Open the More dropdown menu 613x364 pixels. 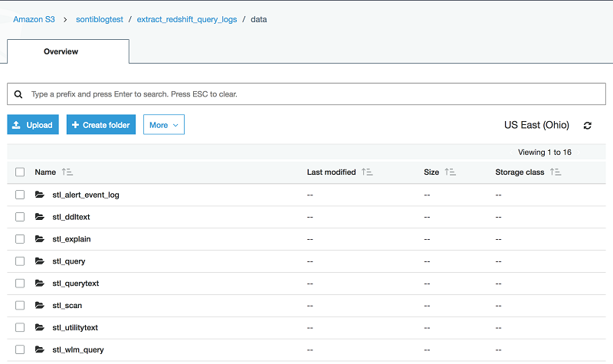(x=164, y=125)
